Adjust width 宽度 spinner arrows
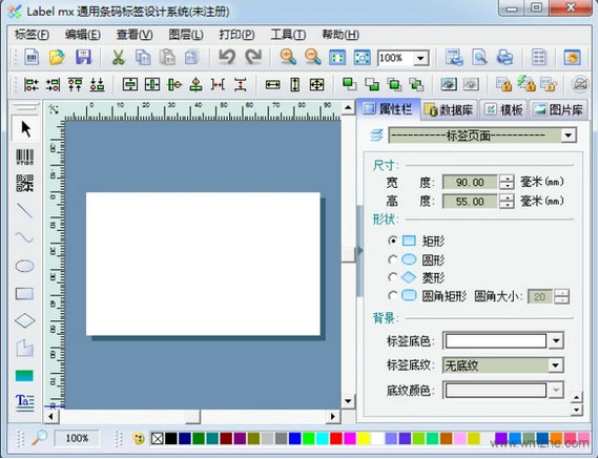The image size is (598, 459). click(506, 182)
